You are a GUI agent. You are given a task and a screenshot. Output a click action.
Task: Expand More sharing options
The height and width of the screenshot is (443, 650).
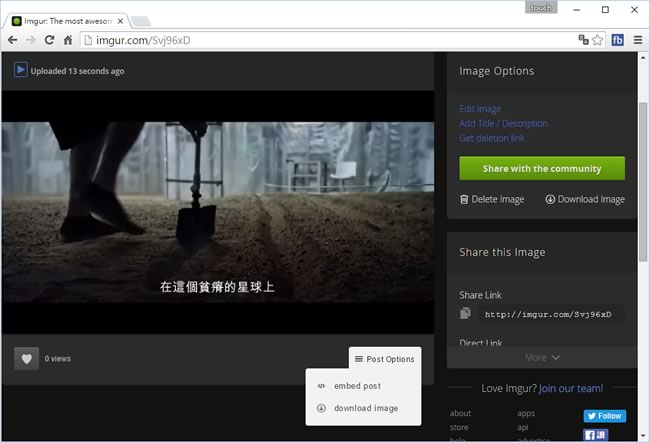[x=542, y=357]
